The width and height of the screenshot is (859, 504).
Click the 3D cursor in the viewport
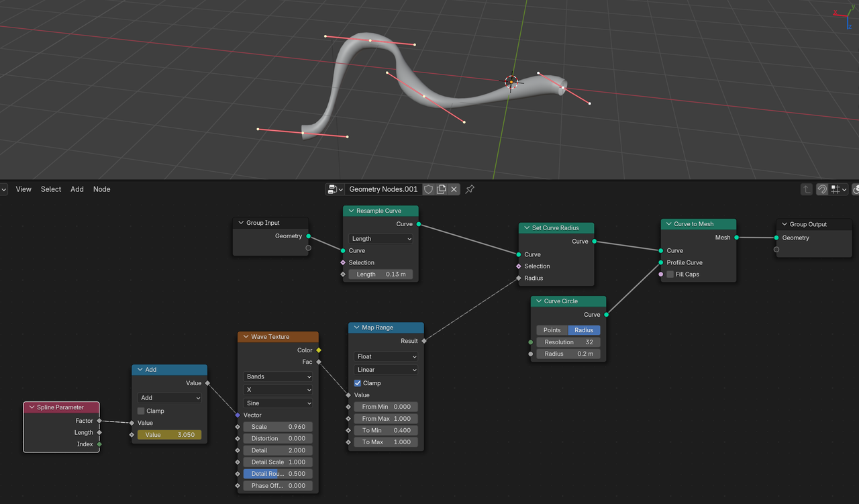tap(511, 82)
